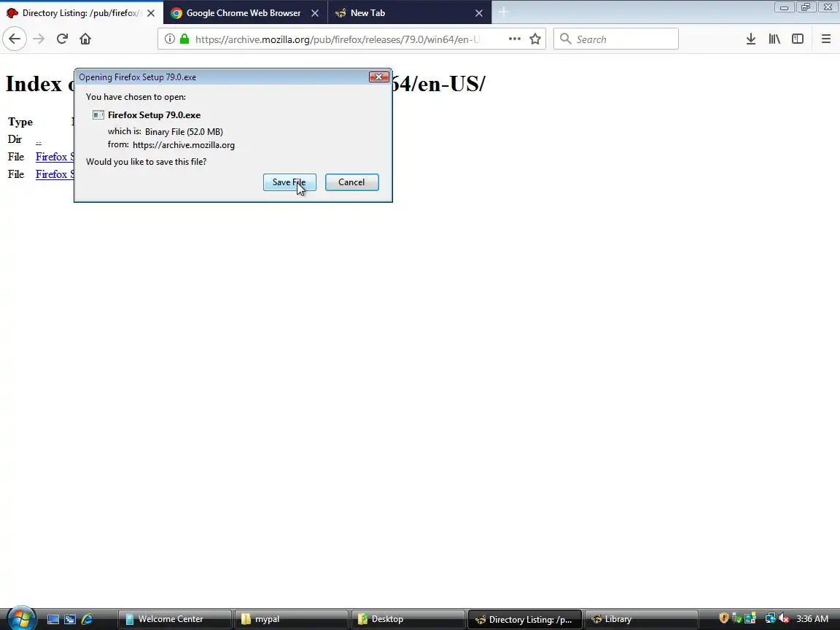This screenshot has width=840, height=630.
Task: Click the dialog title 'Opening Firefox Setup 79.0.exe'
Action: pos(138,77)
